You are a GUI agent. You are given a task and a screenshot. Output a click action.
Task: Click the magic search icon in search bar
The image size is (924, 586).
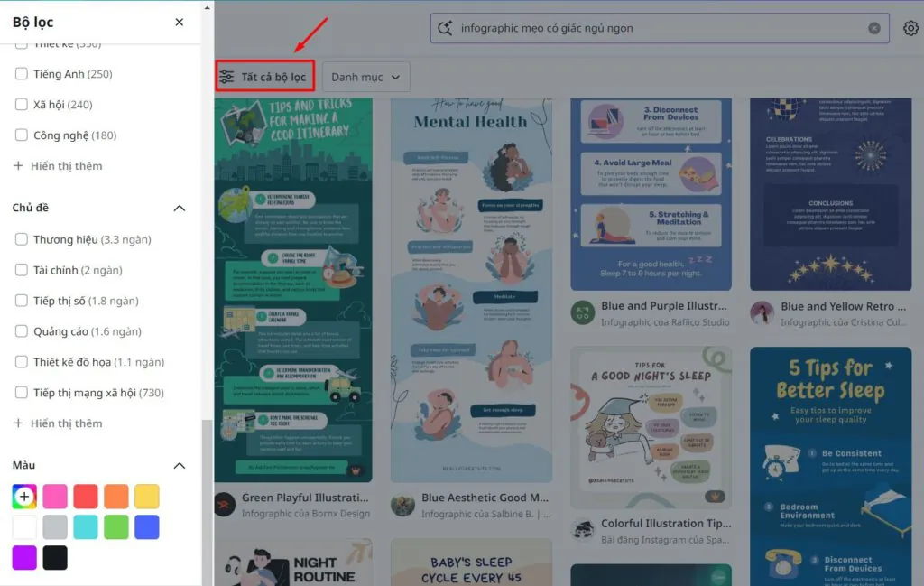445,28
